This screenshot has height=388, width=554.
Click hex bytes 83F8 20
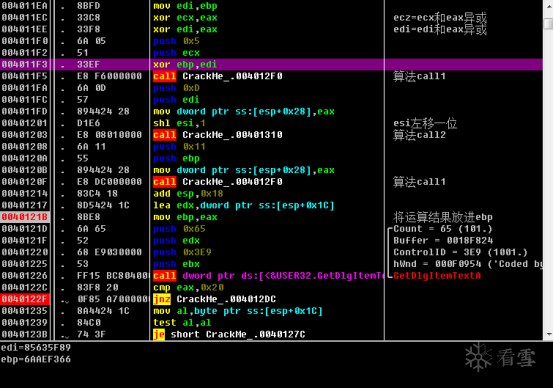[x=97, y=287]
